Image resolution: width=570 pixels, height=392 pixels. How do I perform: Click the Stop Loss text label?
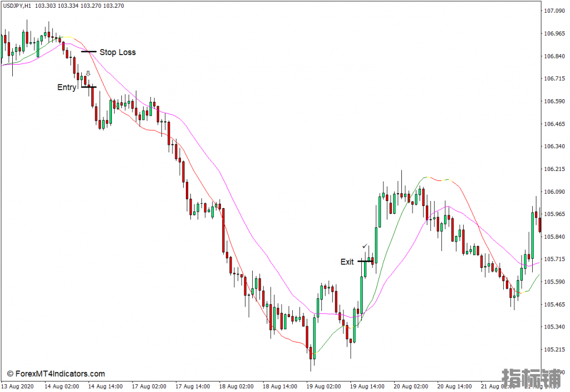coord(117,52)
